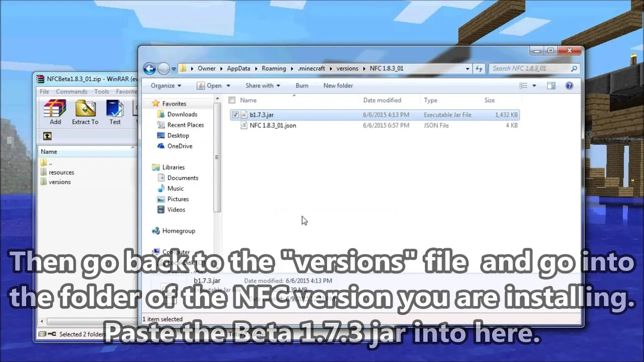Screen dimensions: 644x362
Task: Open the address bar history dropdown
Action: pyautogui.click(x=467, y=69)
